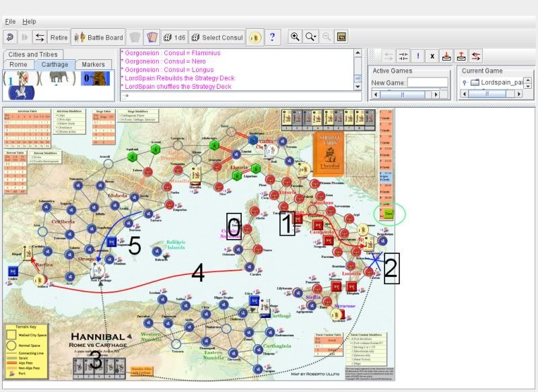Click the Retire button
The height and width of the screenshot is (392, 538).
pos(59,38)
